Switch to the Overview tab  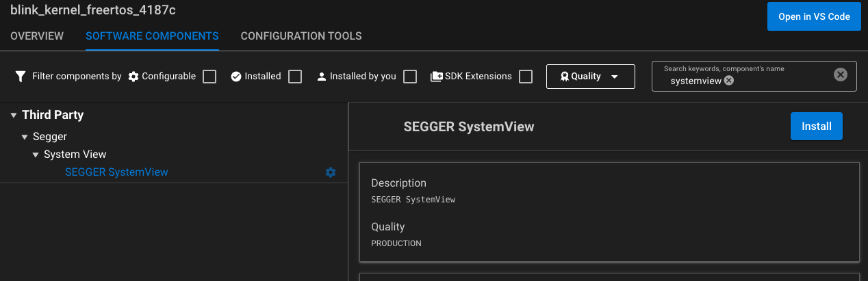[x=37, y=36]
